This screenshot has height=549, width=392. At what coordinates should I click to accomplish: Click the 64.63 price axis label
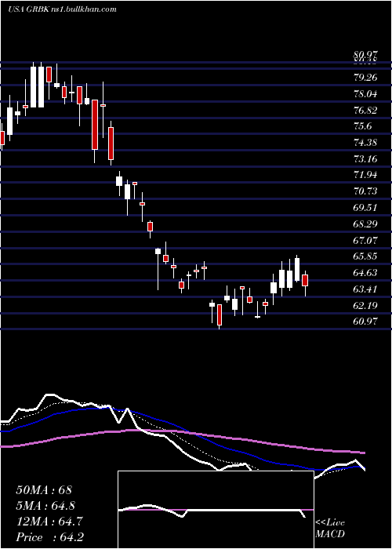click(365, 273)
